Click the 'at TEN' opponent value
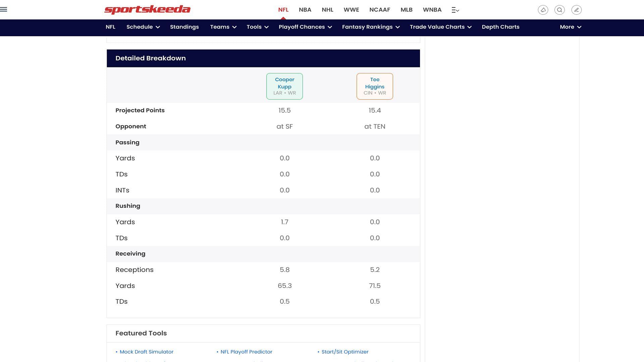 click(x=375, y=126)
